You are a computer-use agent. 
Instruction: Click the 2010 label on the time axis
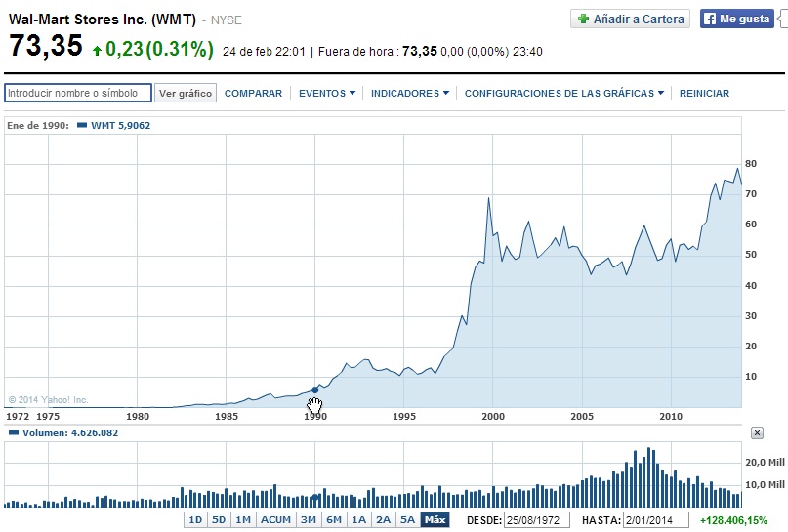coord(671,417)
